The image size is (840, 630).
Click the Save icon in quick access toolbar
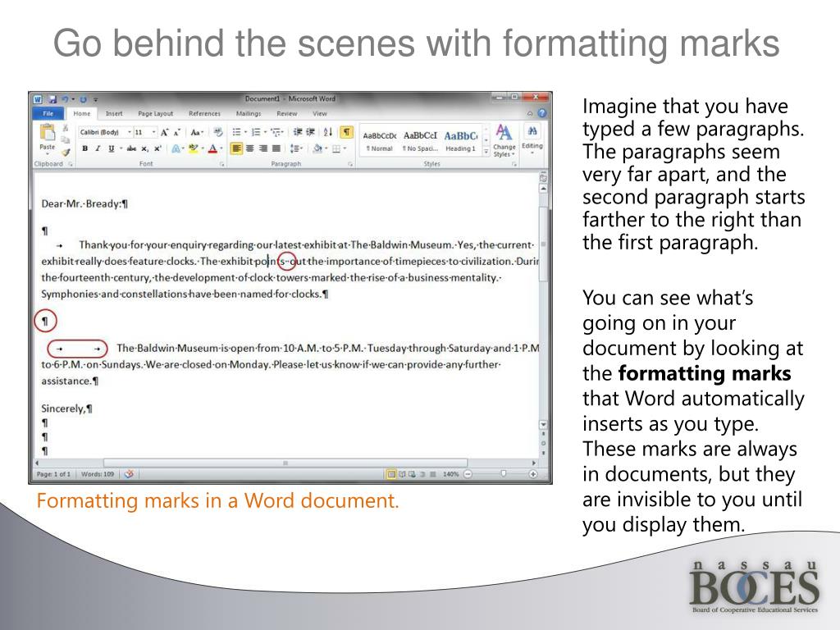(52, 99)
